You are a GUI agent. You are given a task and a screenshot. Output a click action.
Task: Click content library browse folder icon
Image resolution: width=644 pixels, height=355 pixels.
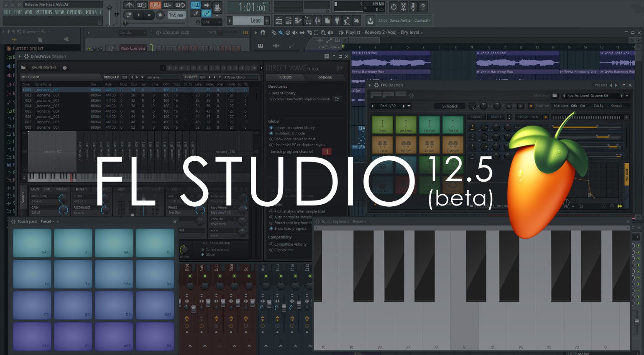[x=337, y=99]
